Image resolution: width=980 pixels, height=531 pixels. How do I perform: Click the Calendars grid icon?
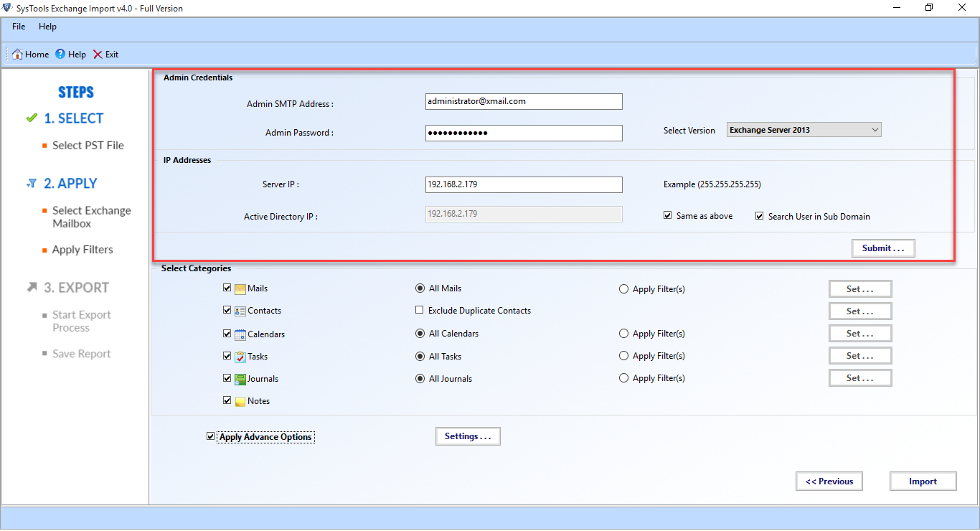point(240,334)
